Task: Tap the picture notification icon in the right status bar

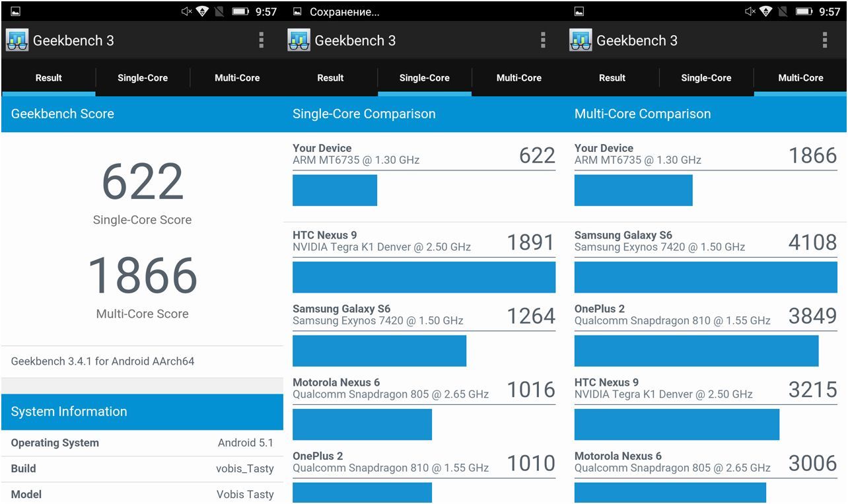Action: [x=579, y=11]
